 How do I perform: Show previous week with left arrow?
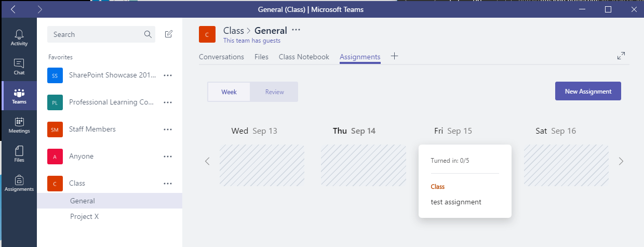[207, 161]
